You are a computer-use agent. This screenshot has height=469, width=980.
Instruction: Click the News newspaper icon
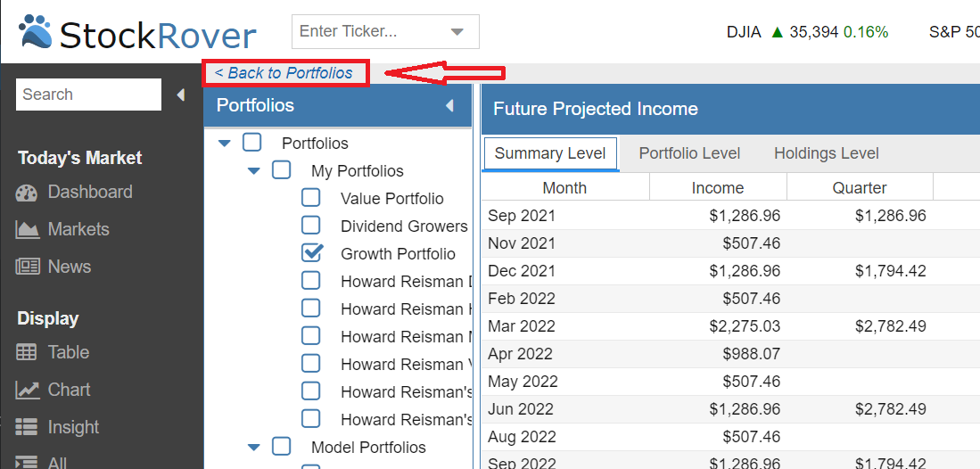(x=27, y=267)
